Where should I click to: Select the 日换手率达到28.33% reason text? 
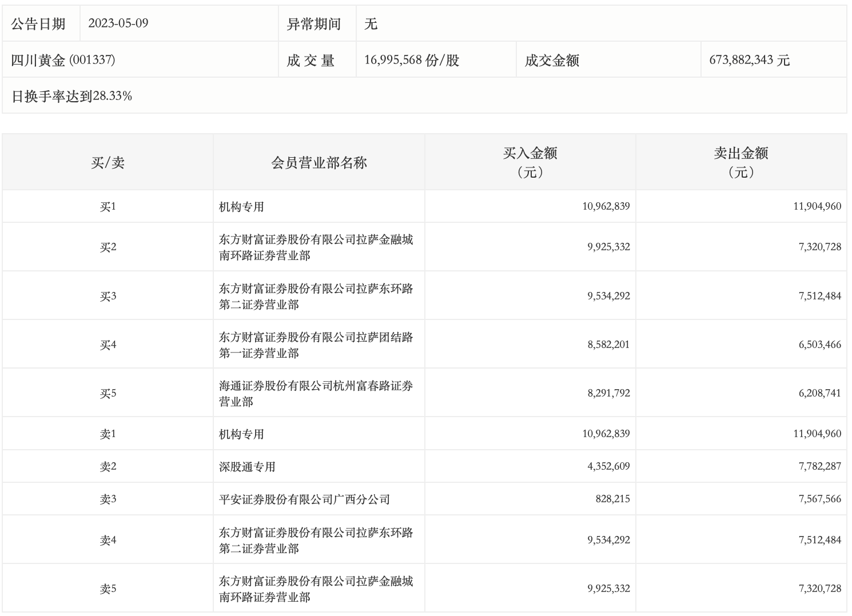click(x=72, y=96)
